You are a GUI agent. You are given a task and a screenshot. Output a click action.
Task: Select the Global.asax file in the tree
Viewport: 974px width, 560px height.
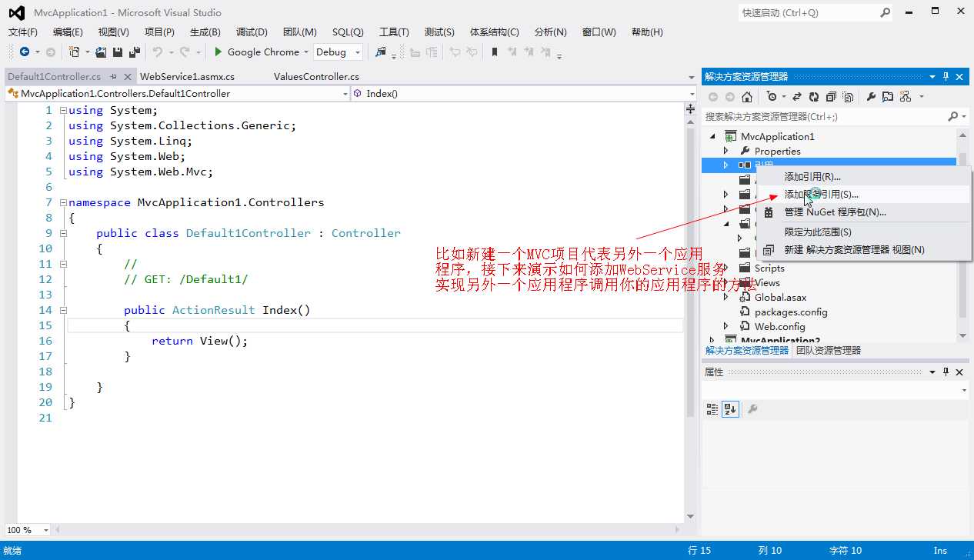(x=780, y=297)
